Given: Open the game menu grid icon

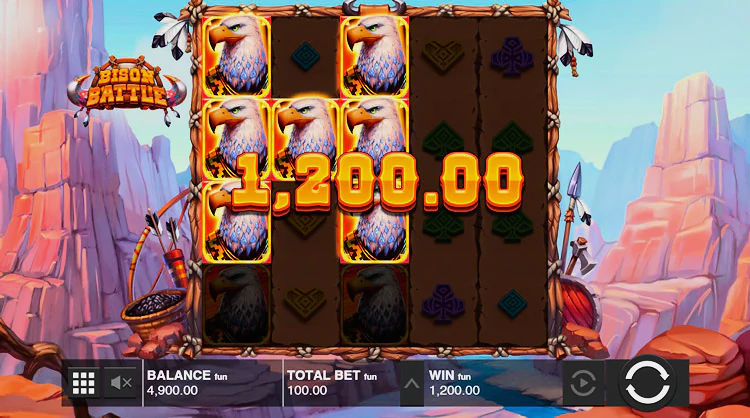Looking at the screenshot, I should (x=84, y=383).
